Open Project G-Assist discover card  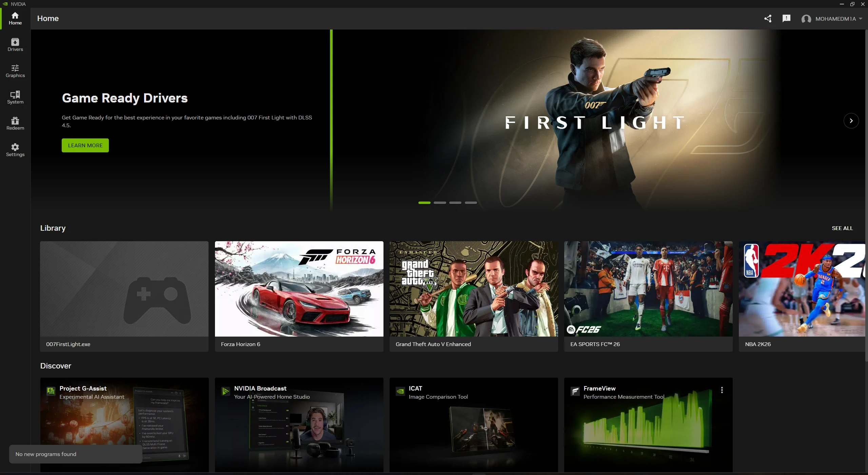pos(124,425)
